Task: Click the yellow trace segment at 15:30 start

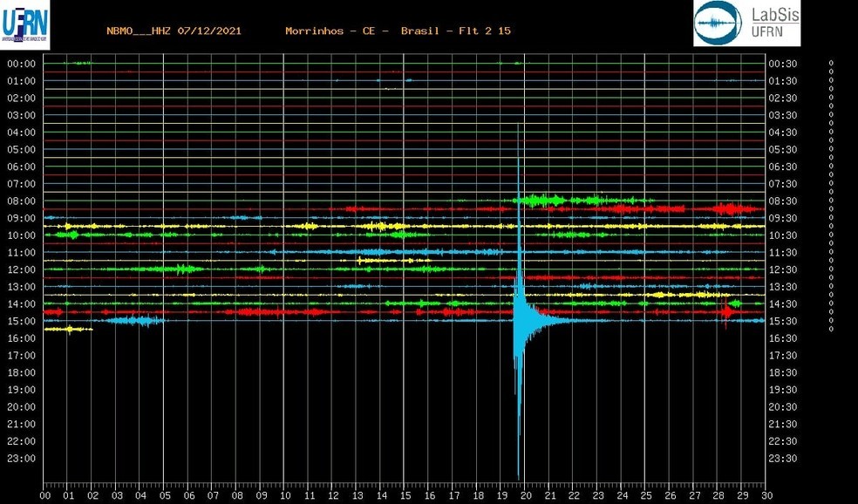Action: point(68,329)
